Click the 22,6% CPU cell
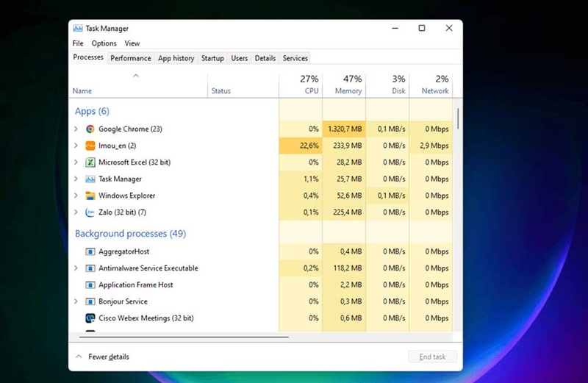Screen dimensions: 588x383 pyautogui.click(x=301, y=146)
